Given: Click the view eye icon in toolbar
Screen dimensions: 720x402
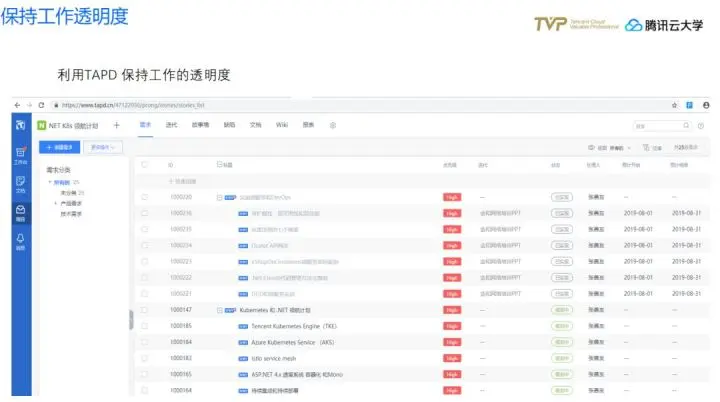Looking at the screenshot, I should click(591, 147).
